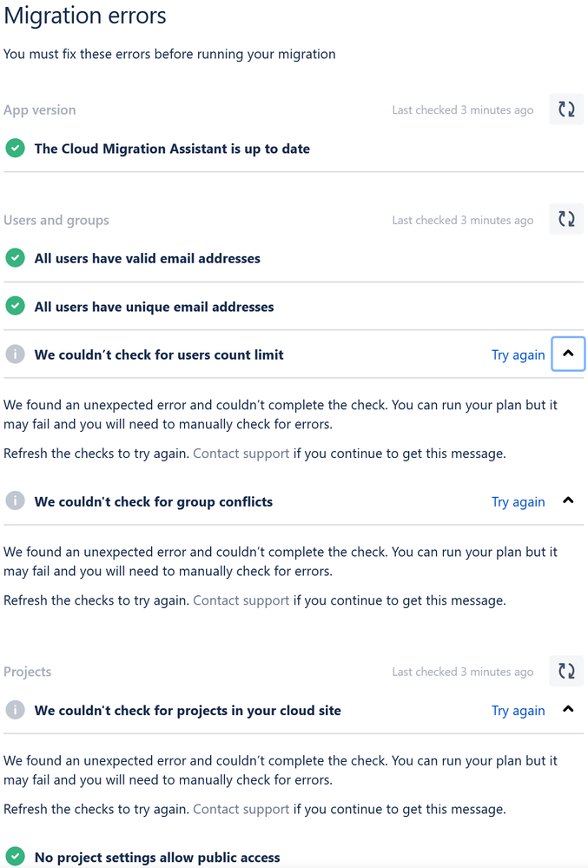Open Contact support under group conflicts
This screenshot has width=588, height=868.
point(241,600)
